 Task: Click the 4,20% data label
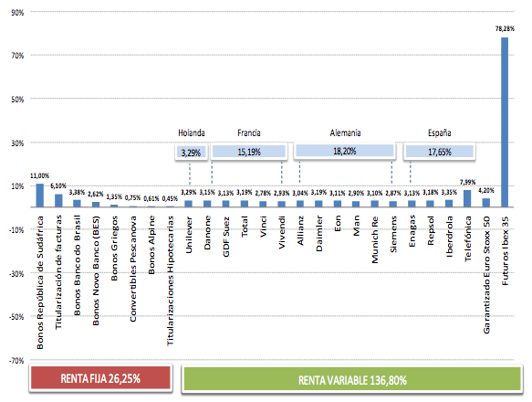coord(486,191)
